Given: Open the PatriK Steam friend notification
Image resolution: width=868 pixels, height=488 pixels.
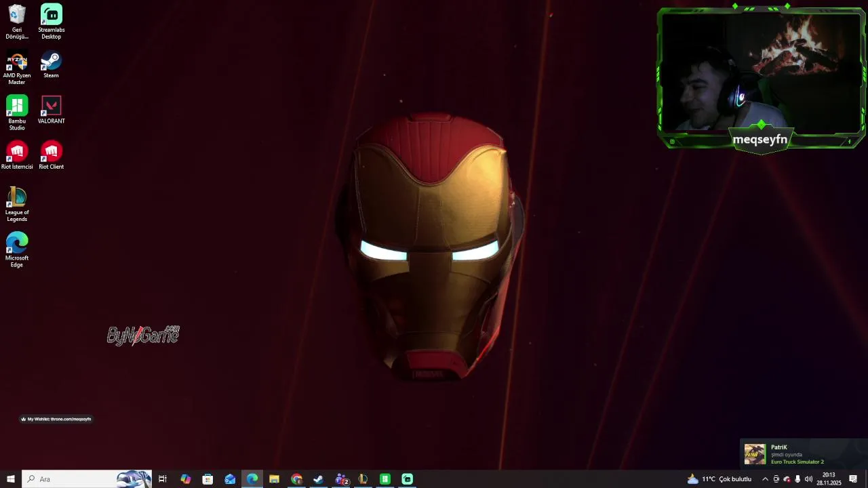Looking at the screenshot, I should [x=804, y=454].
